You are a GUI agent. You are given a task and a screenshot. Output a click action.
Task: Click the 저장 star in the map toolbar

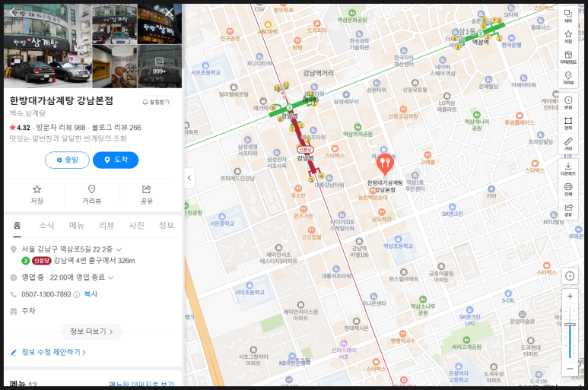click(568, 36)
